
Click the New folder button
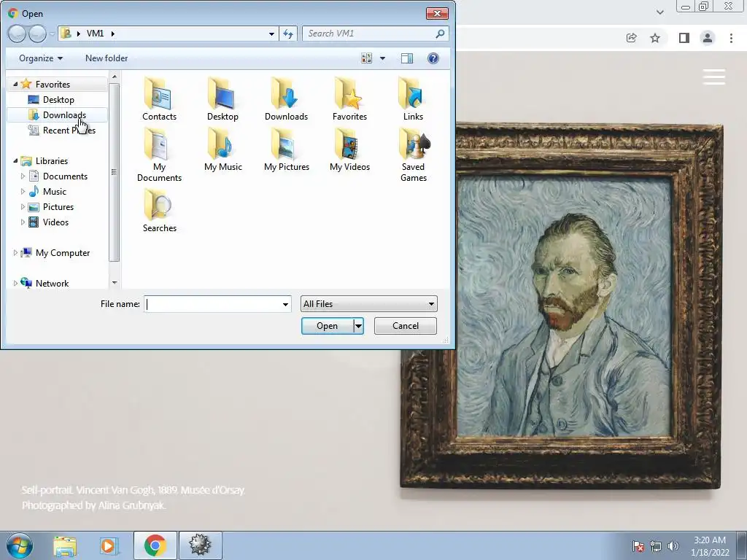point(107,58)
